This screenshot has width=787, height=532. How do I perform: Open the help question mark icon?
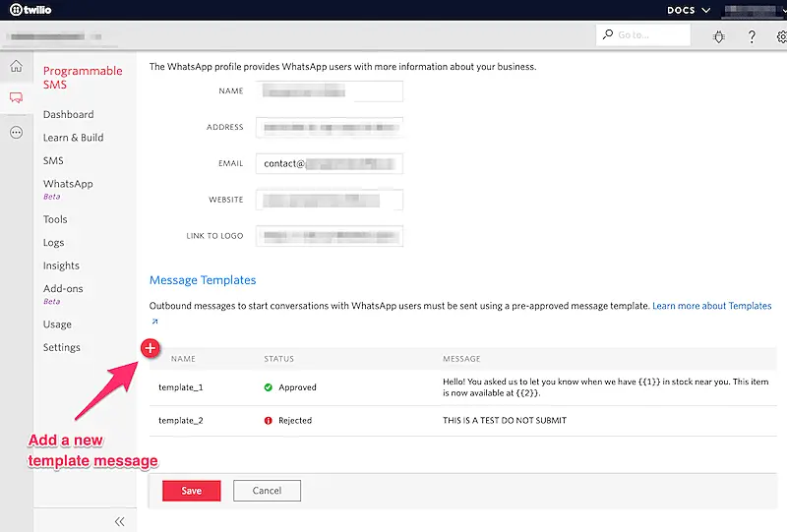tap(752, 36)
